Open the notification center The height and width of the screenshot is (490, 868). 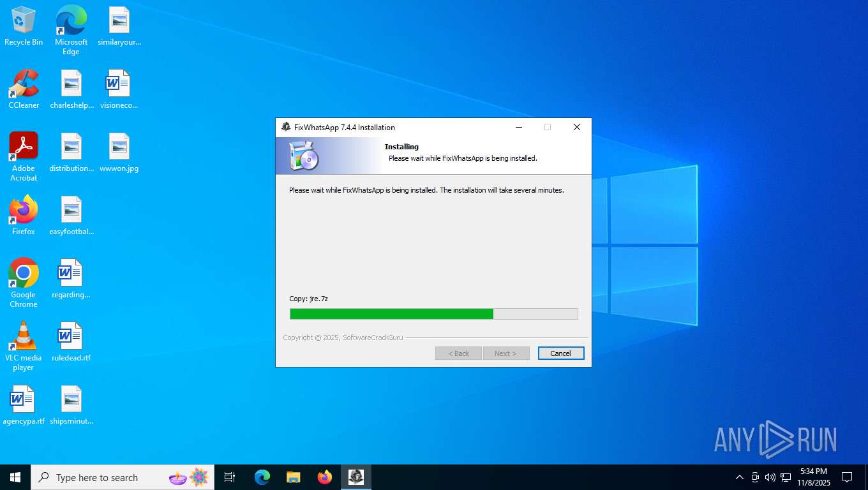(x=847, y=477)
